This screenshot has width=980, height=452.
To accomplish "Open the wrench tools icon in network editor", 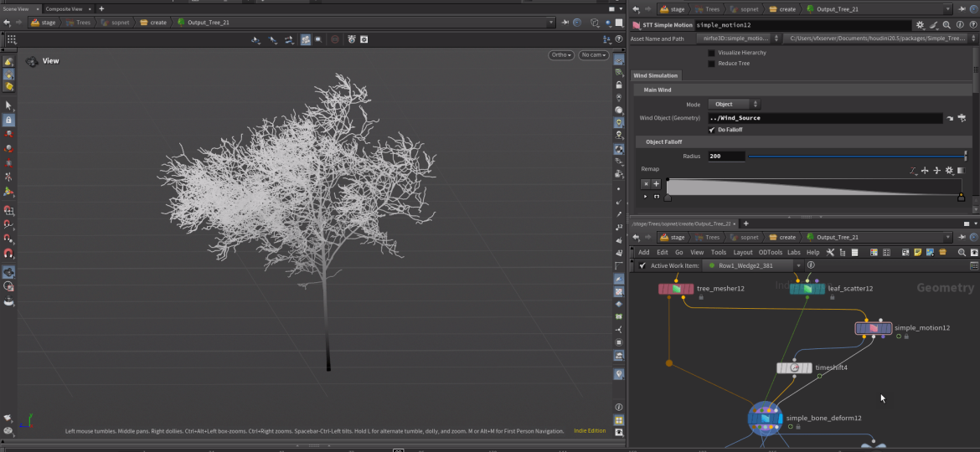I will click(x=830, y=252).
